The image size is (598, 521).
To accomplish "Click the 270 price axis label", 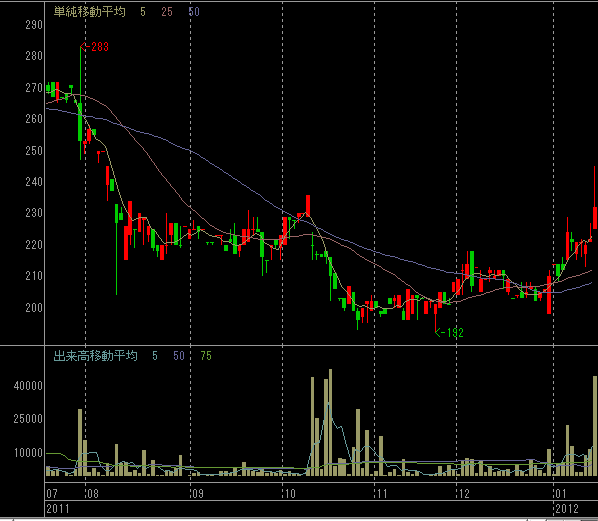I will pos(34,88).
